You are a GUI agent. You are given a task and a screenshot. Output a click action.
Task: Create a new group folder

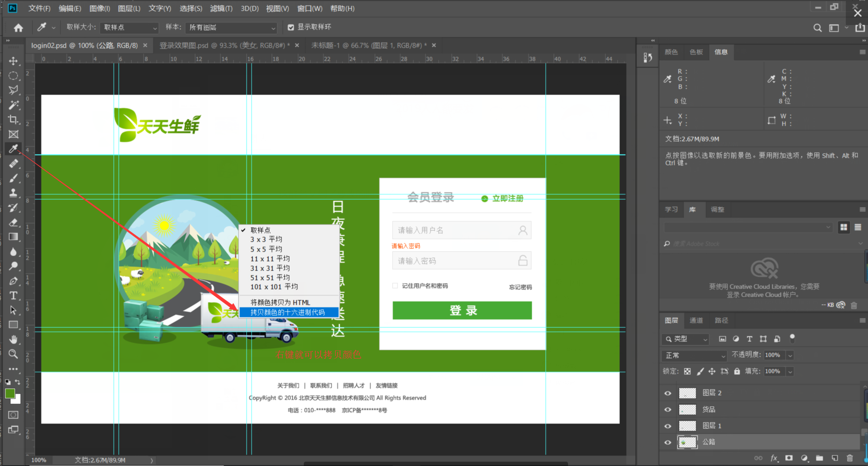coord(819,458)
